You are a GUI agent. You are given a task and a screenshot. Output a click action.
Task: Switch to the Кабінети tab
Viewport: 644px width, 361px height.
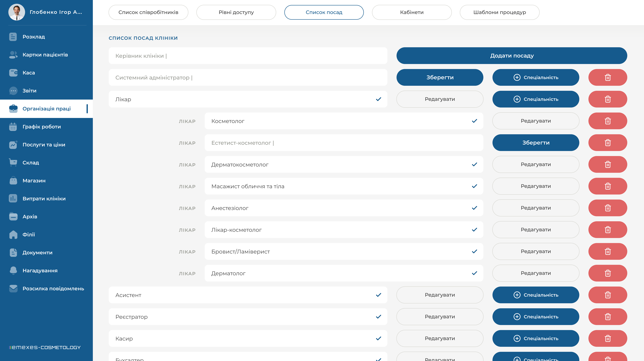click(411, 12)
